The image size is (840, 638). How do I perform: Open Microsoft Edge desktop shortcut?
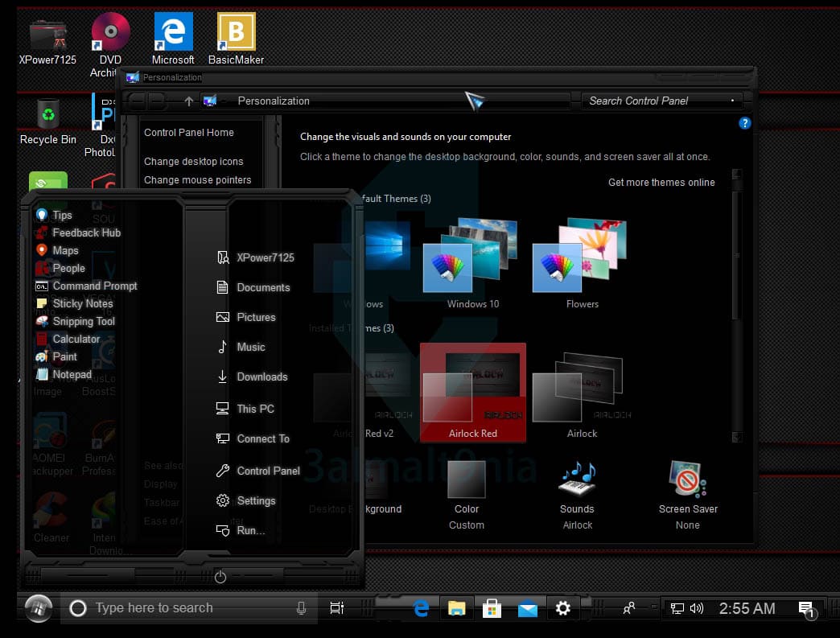[x=173, y=39]
